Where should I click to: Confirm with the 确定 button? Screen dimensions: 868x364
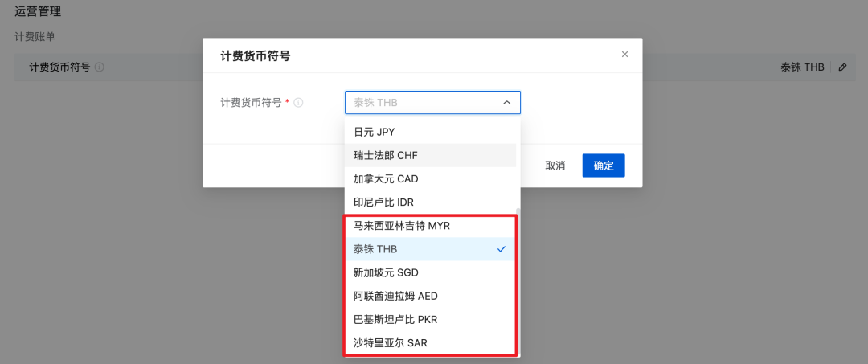tap(604, 166)
